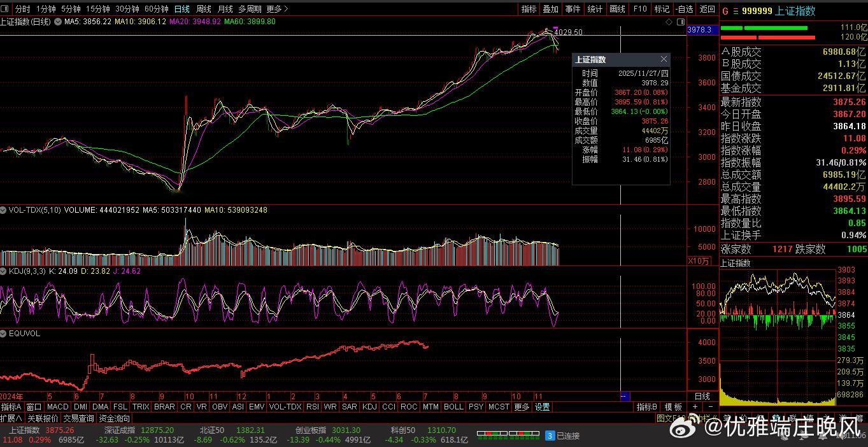Image resolution: width=868 pixels, height=447 pixels.
Task: Open the 资金流向 tab
Action: 115,418
